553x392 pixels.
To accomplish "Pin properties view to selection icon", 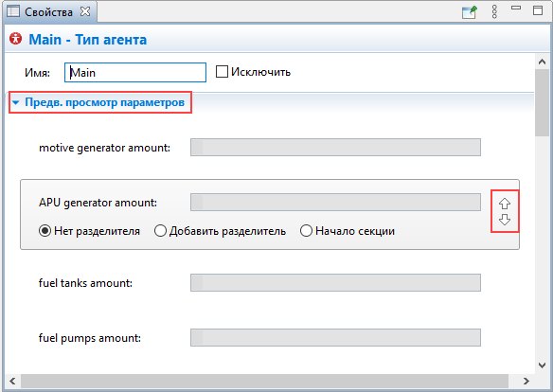I will point(470,12).
